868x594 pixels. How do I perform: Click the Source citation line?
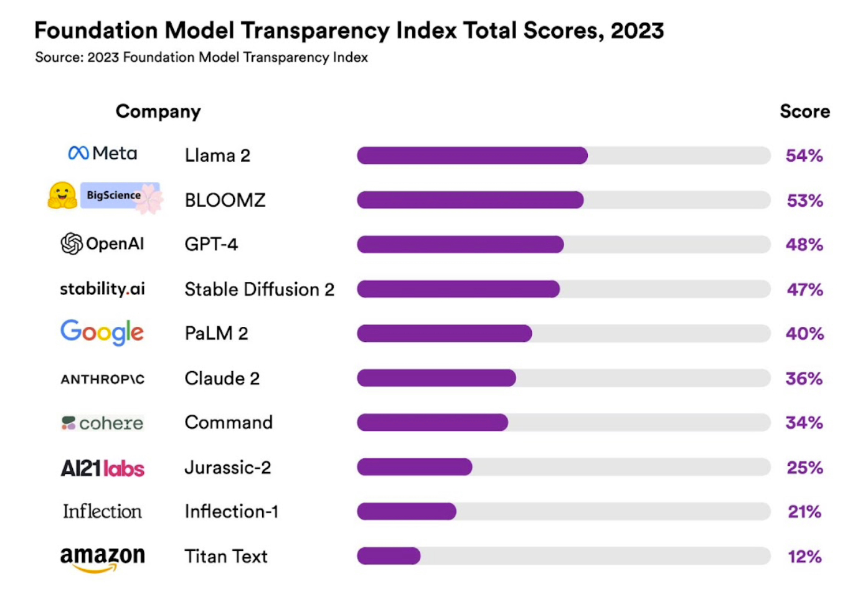coord(201,57)
